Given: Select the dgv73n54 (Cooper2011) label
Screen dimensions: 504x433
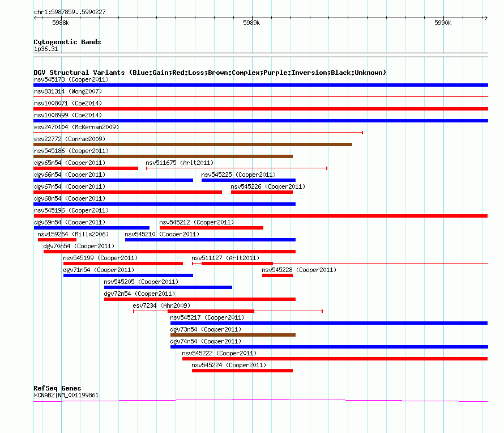Looking at the screenshot, I should 206,329.
